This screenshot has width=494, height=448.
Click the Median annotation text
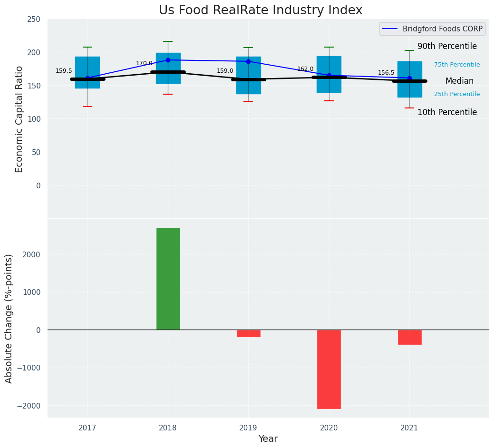pos(459,81)
